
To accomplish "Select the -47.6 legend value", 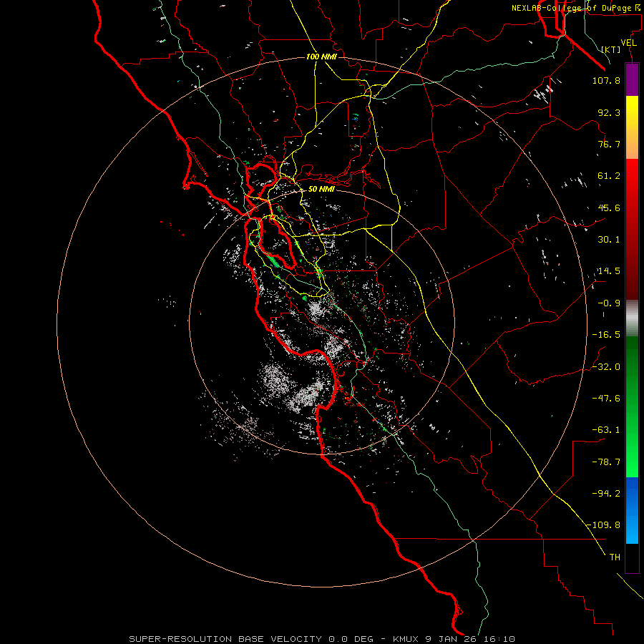I will coord(606,399).
